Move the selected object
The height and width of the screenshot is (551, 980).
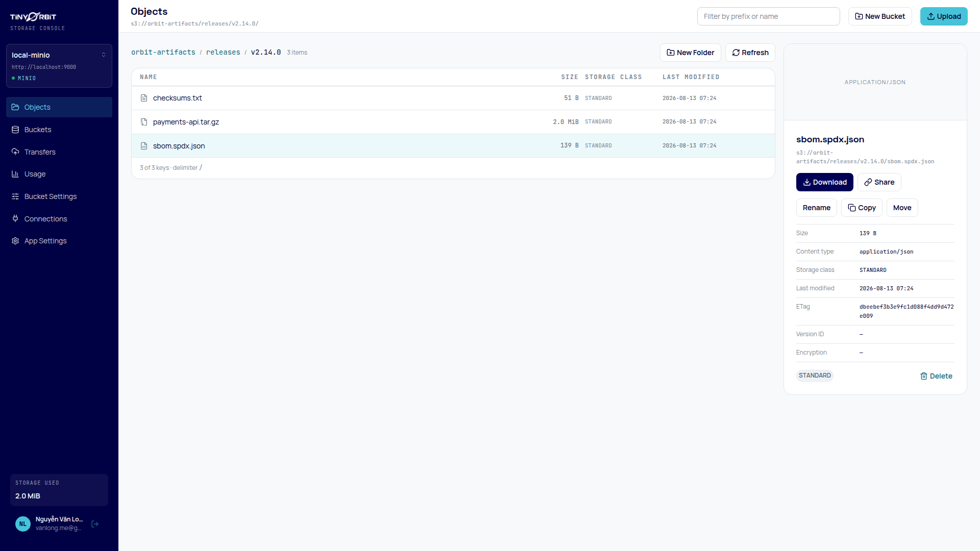[x=902, y=208]
